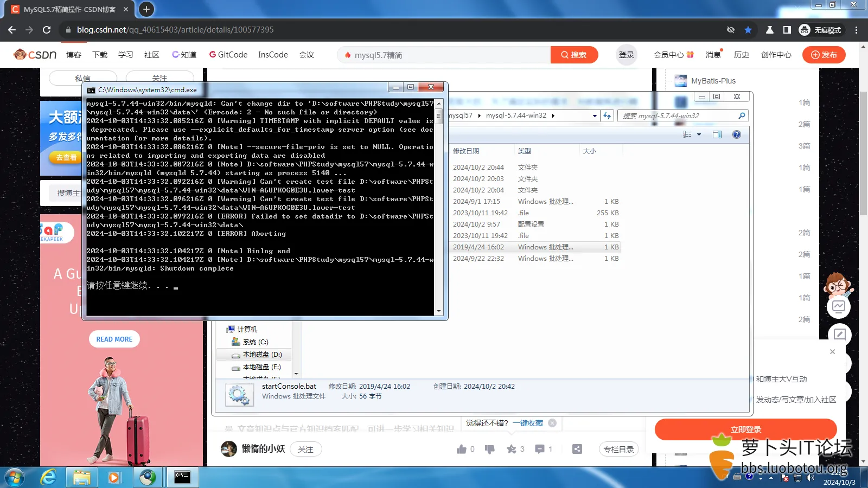Click the cmd window scroll down arrow
Screen dimensions: 868x488
(x=439, y=312)
